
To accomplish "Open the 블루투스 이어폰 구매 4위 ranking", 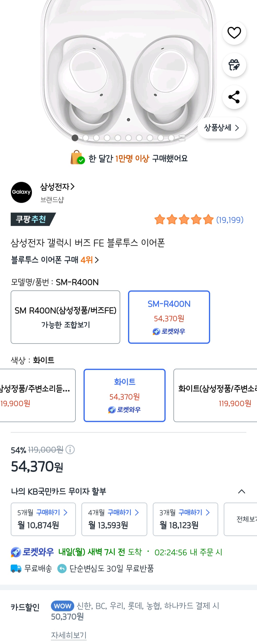I will point(55,260).
